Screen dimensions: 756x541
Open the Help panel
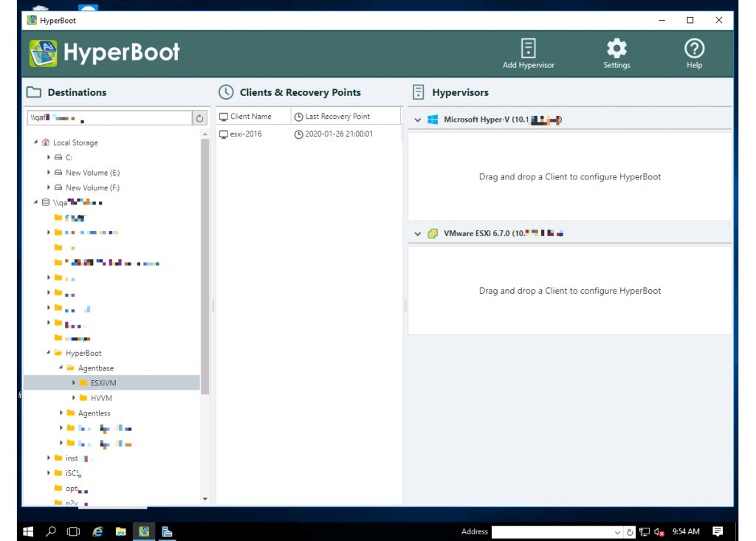694,46
